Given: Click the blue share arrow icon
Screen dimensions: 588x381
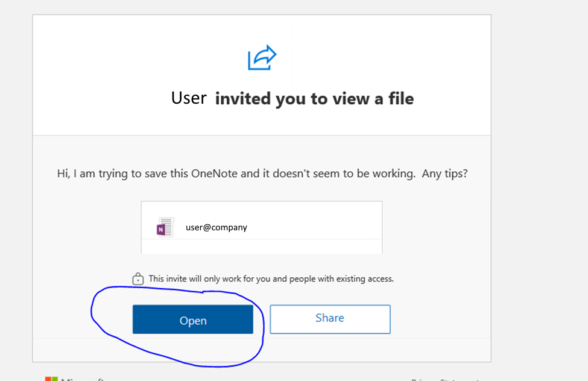Looking at the screenshot, I should 262,57.
